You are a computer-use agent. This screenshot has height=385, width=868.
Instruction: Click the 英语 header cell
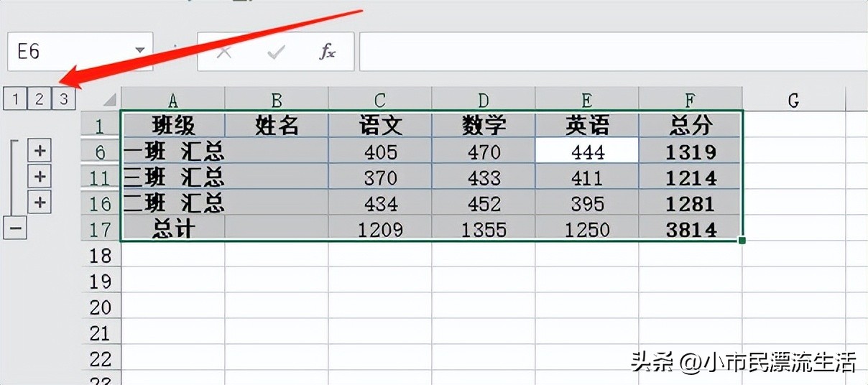click(587, 126)
